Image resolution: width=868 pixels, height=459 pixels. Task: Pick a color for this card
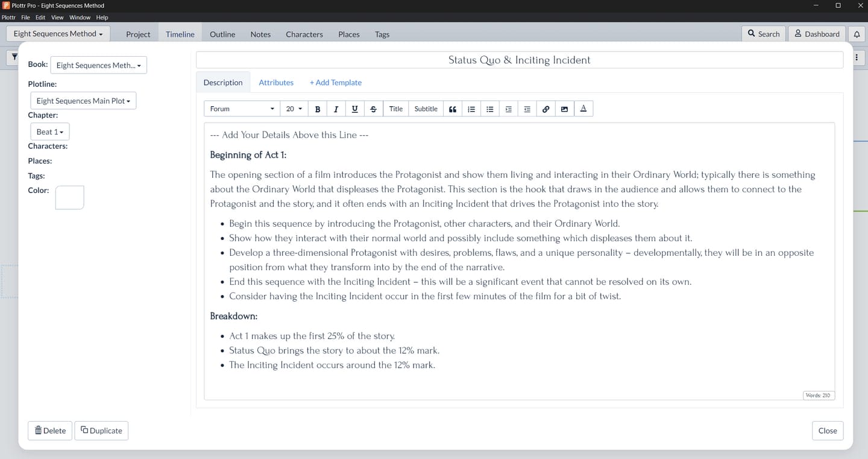point(69,197)
